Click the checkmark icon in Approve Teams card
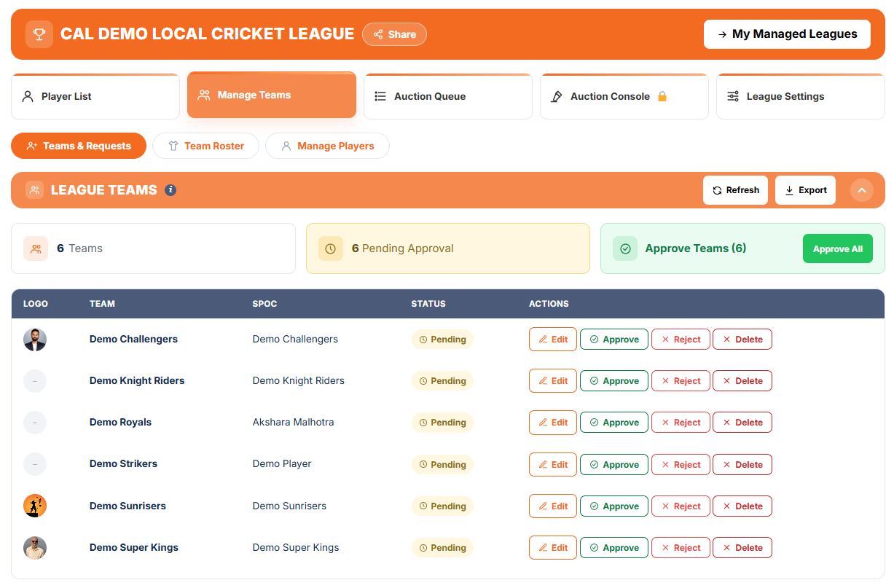This screenshot has width=894, height=588. click(x=625, y=248)
